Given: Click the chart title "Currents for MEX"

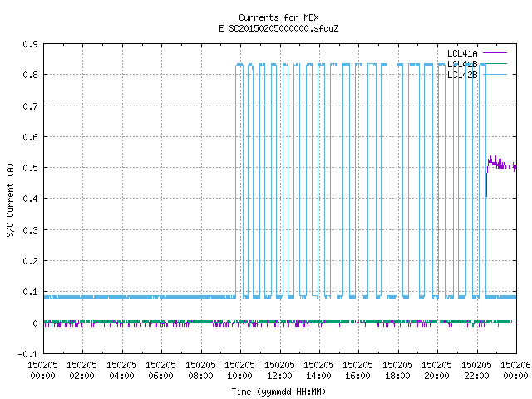Looking at the screenshot, I should (x=278, y=17).
